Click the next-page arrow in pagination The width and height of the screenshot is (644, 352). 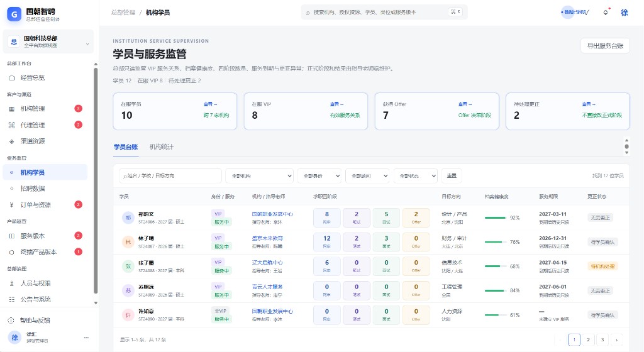[x=616, y=339]
